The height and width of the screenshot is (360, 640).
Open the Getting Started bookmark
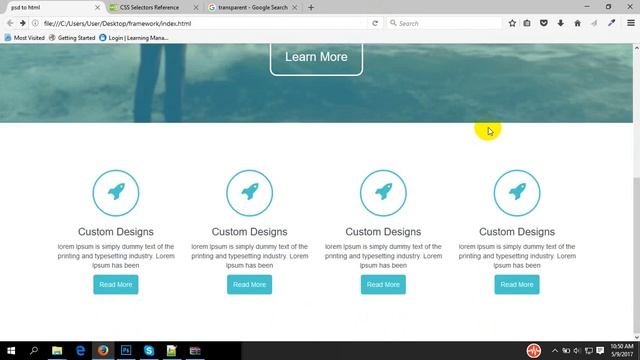pyautogui.click(x=72, y=38)
